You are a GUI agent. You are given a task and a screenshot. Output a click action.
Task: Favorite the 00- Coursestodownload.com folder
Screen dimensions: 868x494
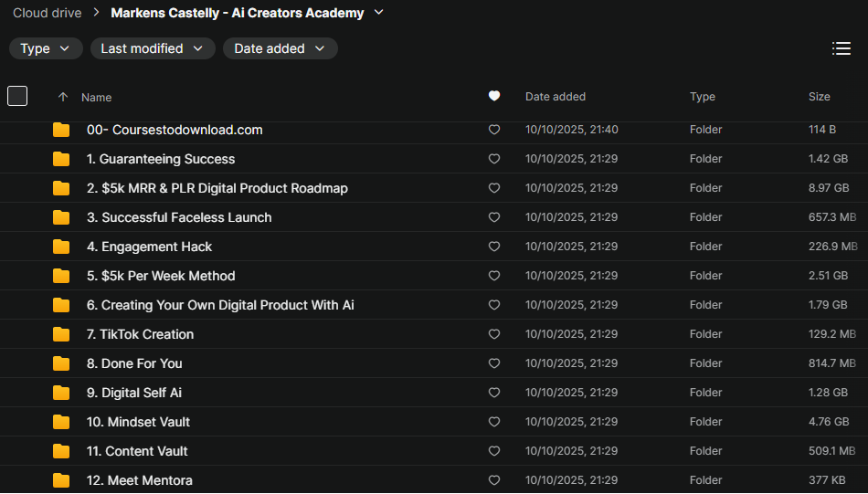(x=494, y=130)
